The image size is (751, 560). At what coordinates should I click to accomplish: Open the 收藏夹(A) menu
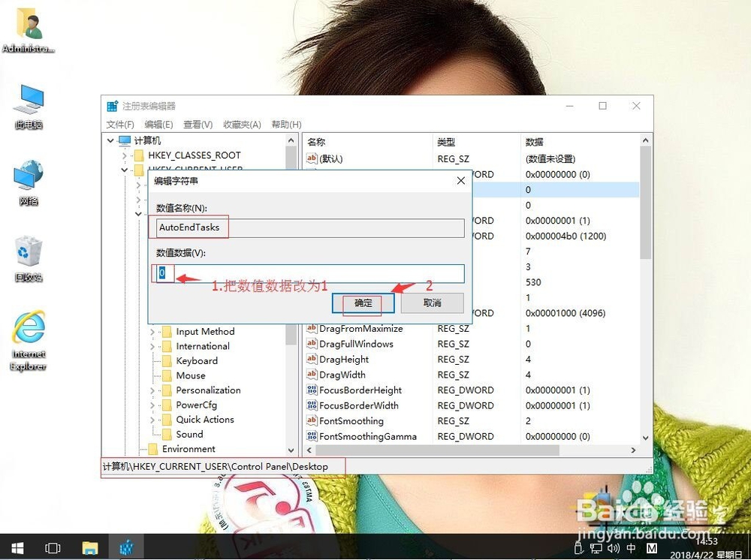pyautogui.click(x=242, y=125)
